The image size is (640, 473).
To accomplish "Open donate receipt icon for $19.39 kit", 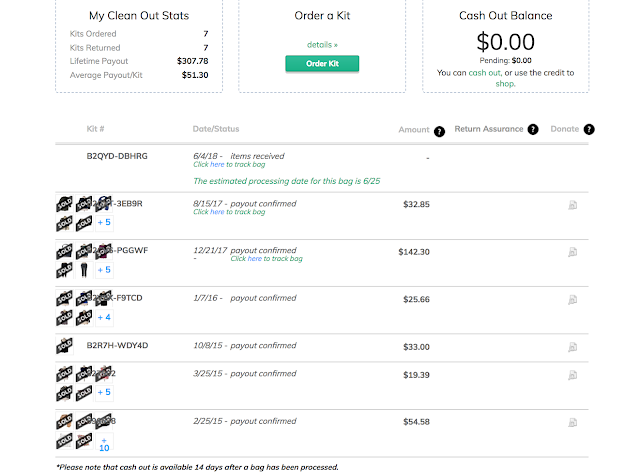I will pyautogui.click(x=573, y=375).
